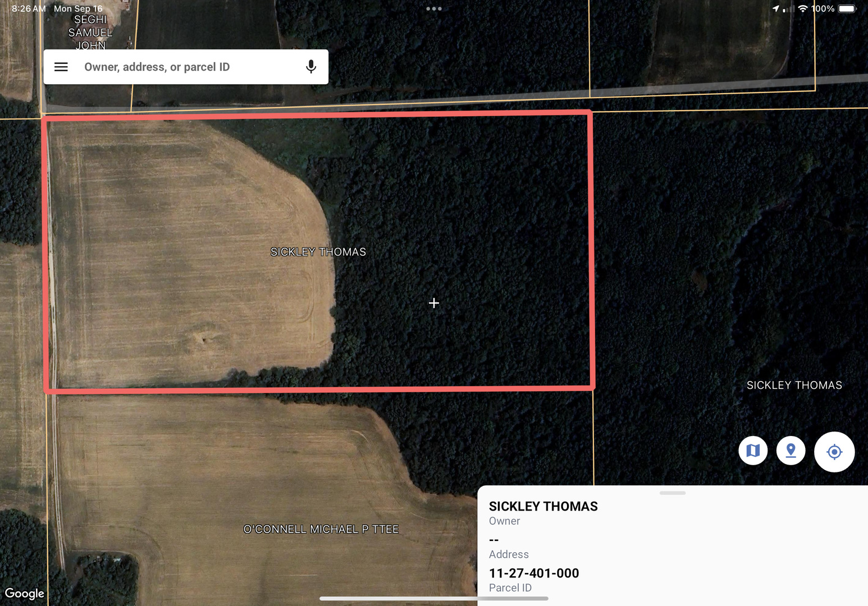868x606 pixels.
Task: Center map on my current location
Action: 834,452
